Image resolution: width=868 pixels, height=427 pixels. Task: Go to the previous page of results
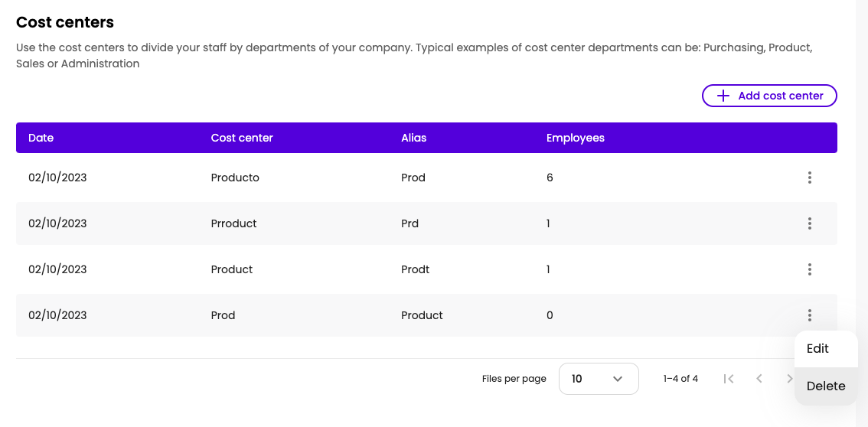pyautogui.click(x=759, y=379)
